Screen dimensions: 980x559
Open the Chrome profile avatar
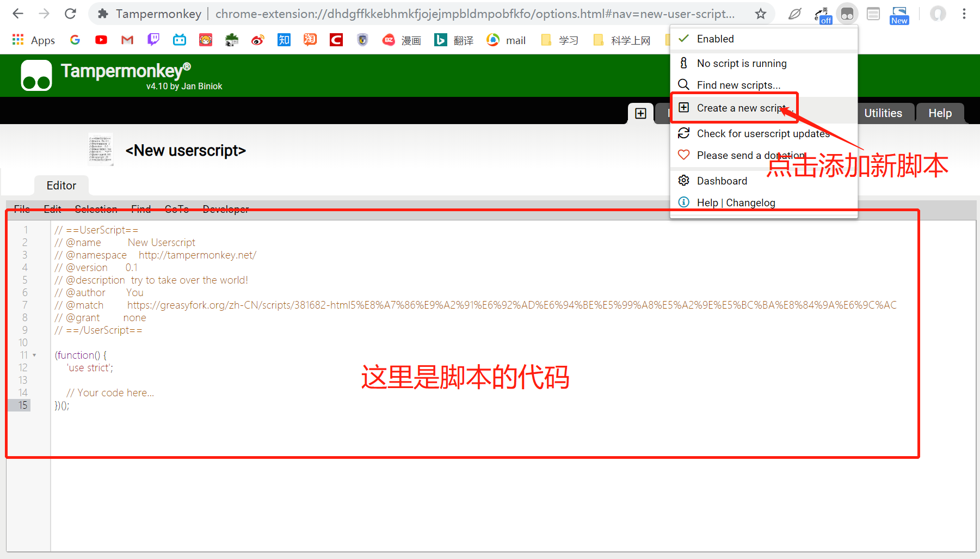(x=938, y=14)
